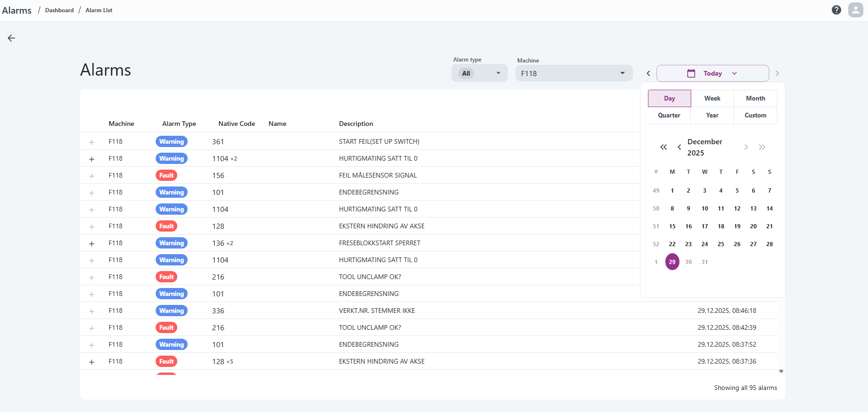This screenshot has height=412, width=868.
Task: Select the Custom range option
Action: click(x=755, y=115)
